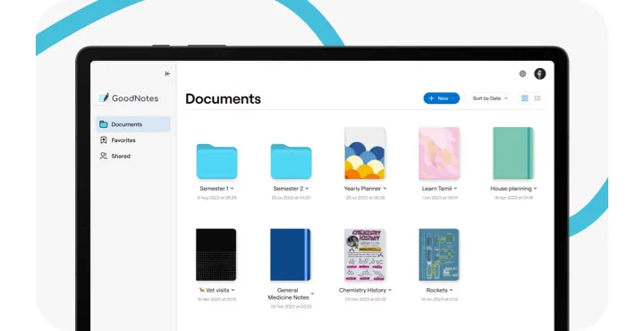Open the user profile avatar
The image size is (644, 331).
tap(539, 74)
